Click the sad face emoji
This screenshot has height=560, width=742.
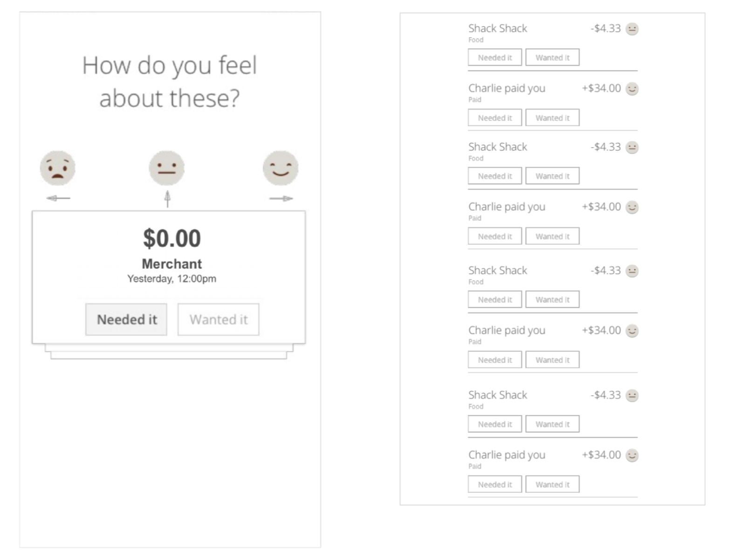[57, 168]
